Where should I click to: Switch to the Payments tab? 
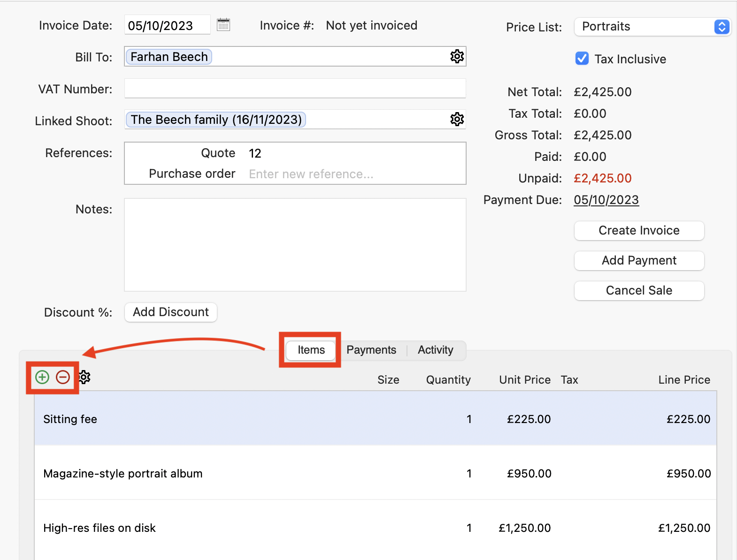(x=371, y=350)
